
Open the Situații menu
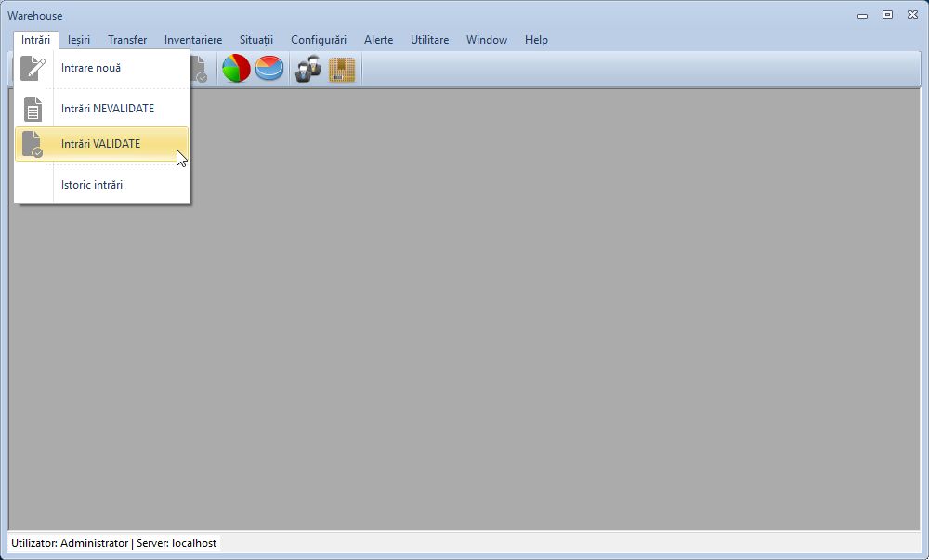click(x=255, y=39)
